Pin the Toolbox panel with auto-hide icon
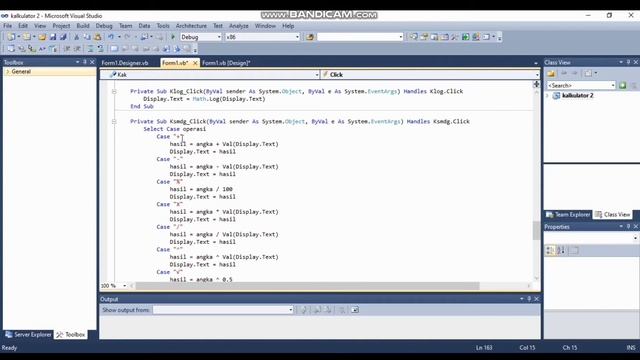The image size is (640, 360). point(85,62)
